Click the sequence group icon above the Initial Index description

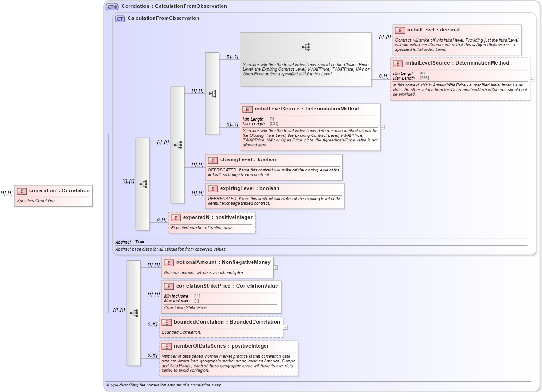pyautogui.click(x=305, y=47)
